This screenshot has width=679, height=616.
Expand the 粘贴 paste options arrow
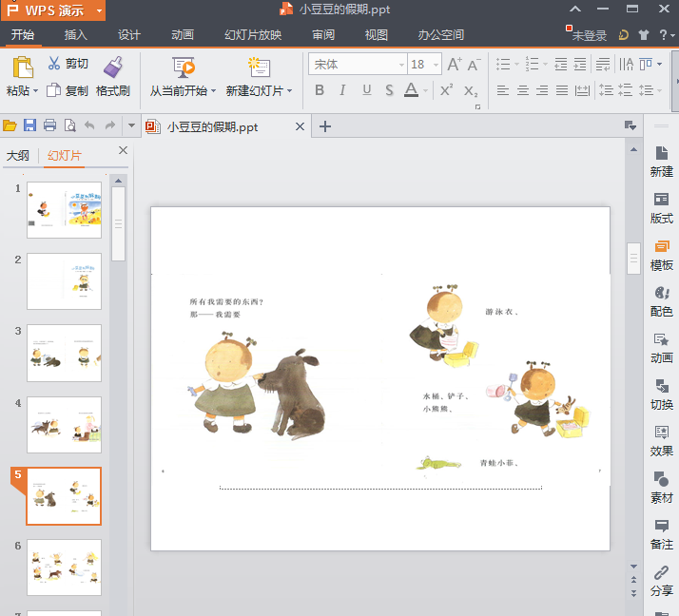pyautogui.click(x=35, y=91)
